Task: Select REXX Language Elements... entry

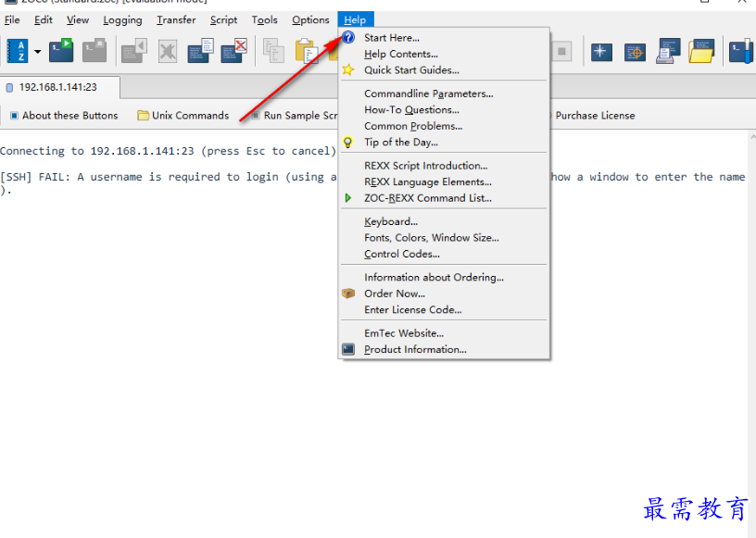Action: tap(444, 181)
